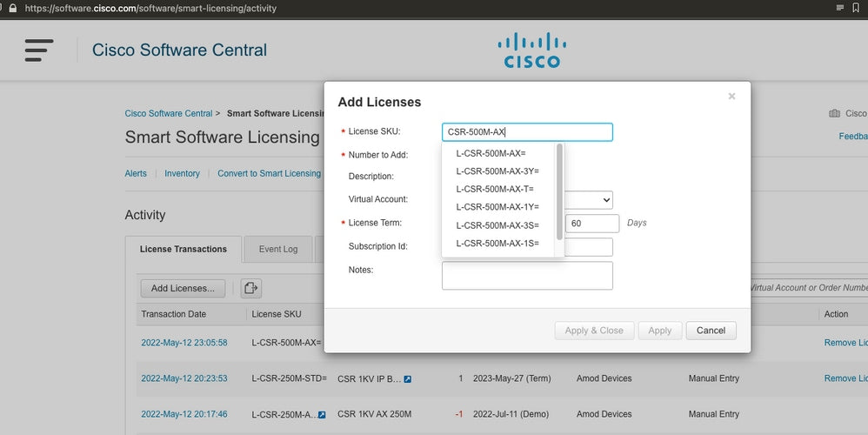Click the export icon beside Add Licenses
Screen dimensions: 868x435
(251, 288)
